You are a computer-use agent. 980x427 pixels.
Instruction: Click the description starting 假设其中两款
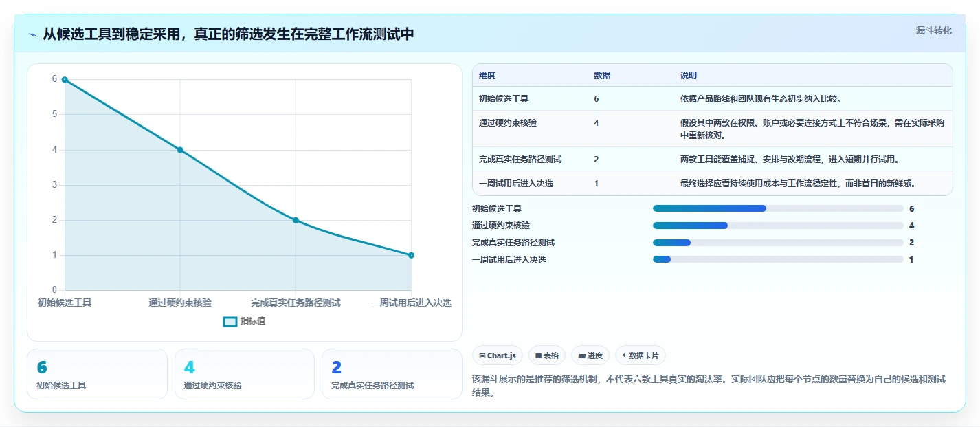pos(812,129)
